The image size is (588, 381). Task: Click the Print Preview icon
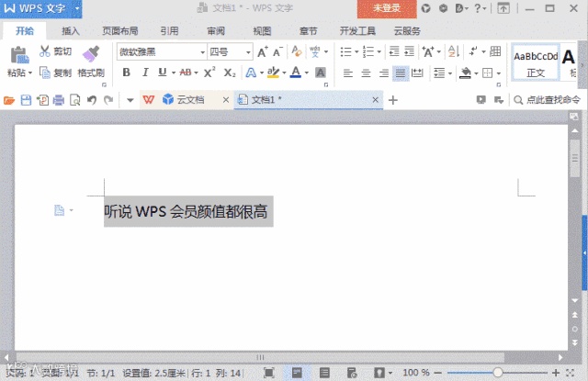(75, 100)
